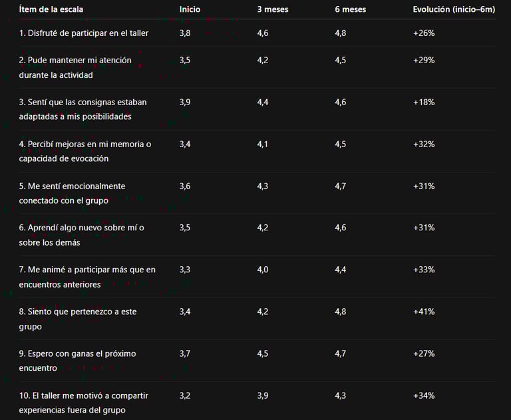This screenshot has width=511, height=420.
Task: Click the 3,8 Inicio value in row 1
Action: 185,33
